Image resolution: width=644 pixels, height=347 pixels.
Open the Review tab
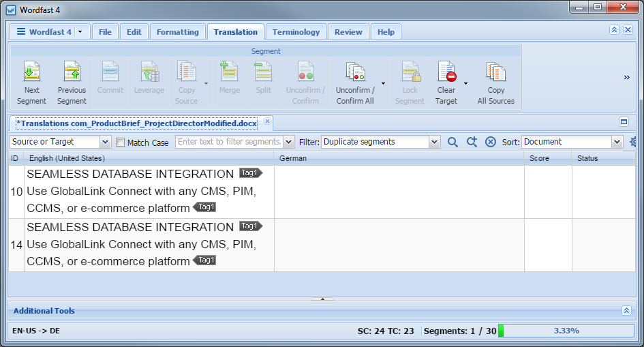pyautogui.click(x=348, y=31)
